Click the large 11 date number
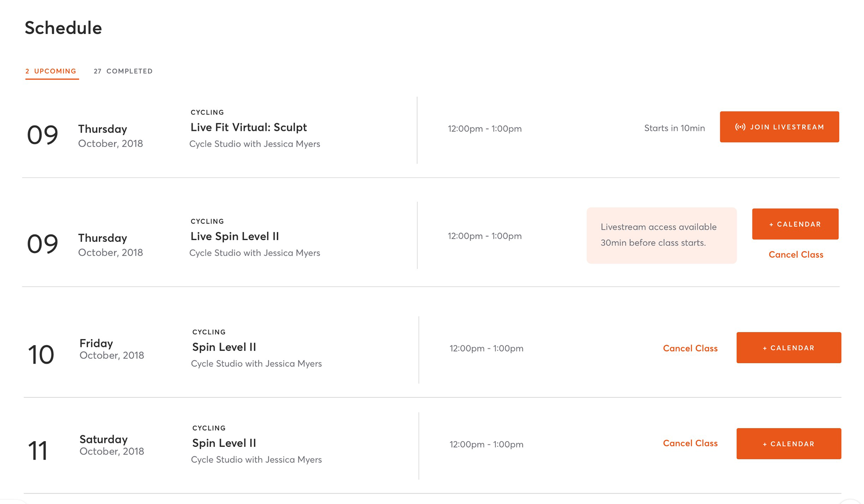 click(x=38, y=451)
